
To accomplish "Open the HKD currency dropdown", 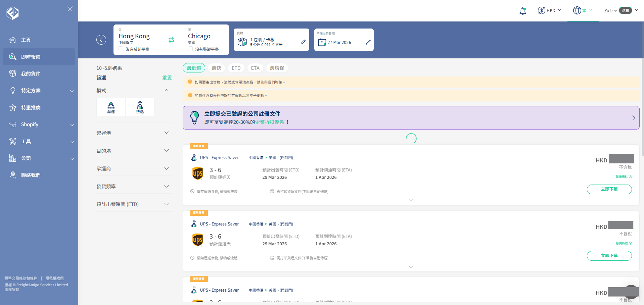I will pyautogui.click(x=549, y=10).
